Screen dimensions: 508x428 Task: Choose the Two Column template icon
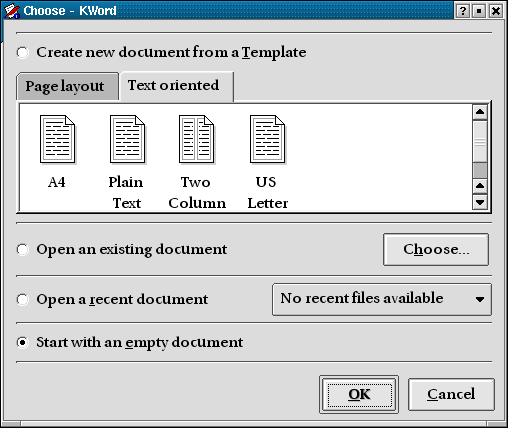pyautogui.click(x=197, y=139)
